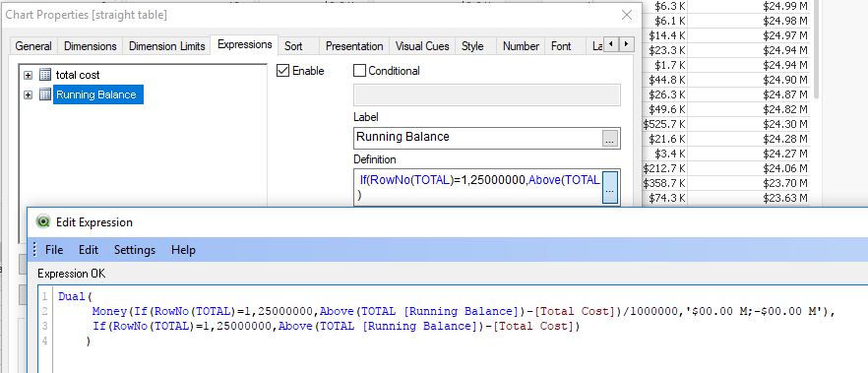Click the QlikView icon in Edit Expression title
Screen dimensions: 868x373
[42, 221]
